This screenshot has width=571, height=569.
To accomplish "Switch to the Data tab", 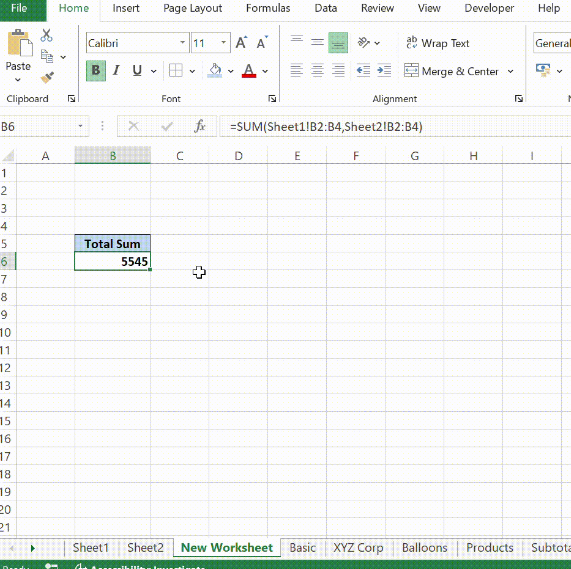I will tap(326, 8).
